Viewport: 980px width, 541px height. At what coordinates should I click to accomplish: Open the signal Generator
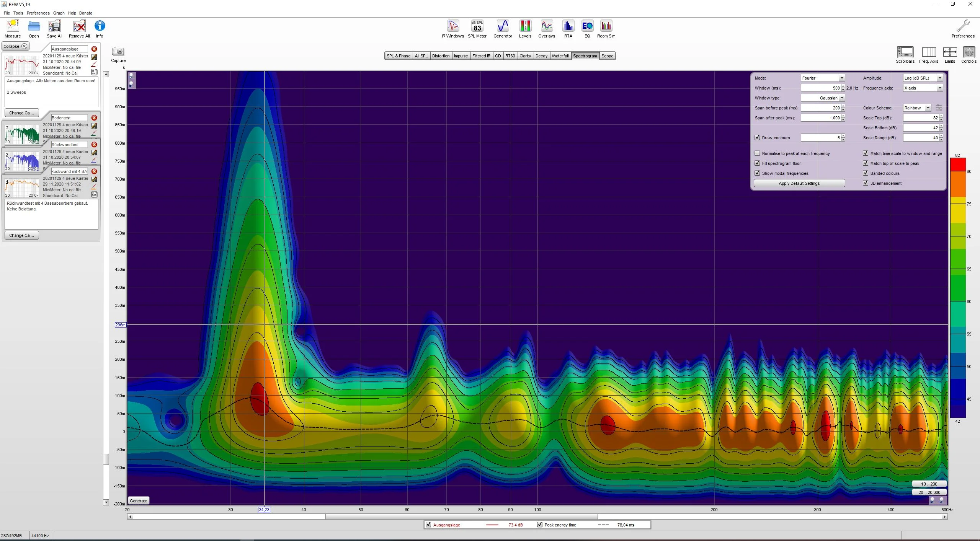[503, 29]
